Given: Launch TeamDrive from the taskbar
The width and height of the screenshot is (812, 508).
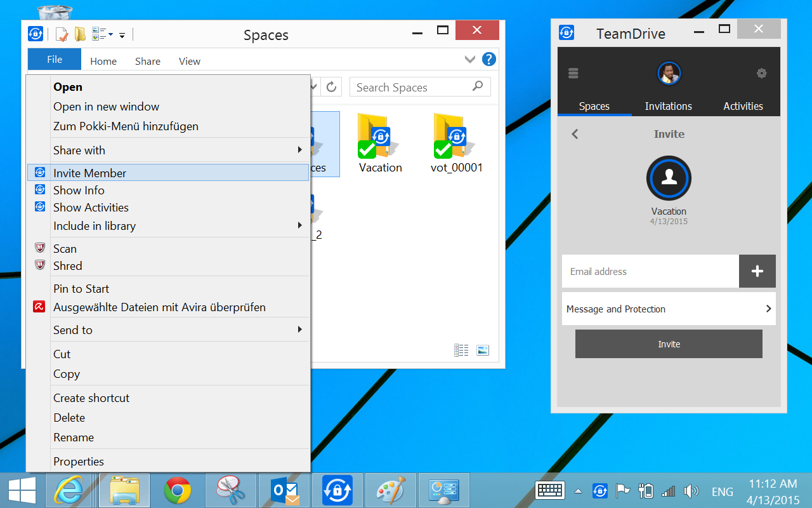Looking at the screenshot, I should point(337,490).
